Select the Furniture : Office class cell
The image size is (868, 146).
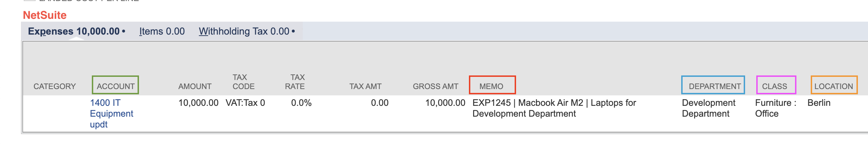pos(775,108)
